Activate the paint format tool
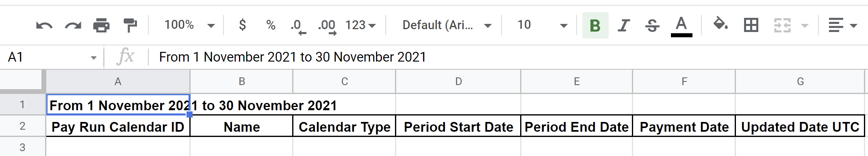 (x=130, y=26)
